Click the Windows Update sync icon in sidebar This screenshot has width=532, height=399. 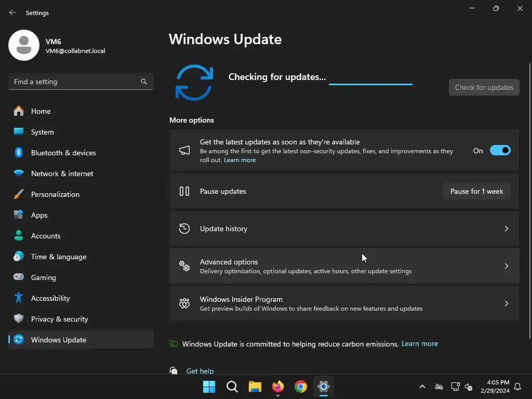(x=19, y=339)
